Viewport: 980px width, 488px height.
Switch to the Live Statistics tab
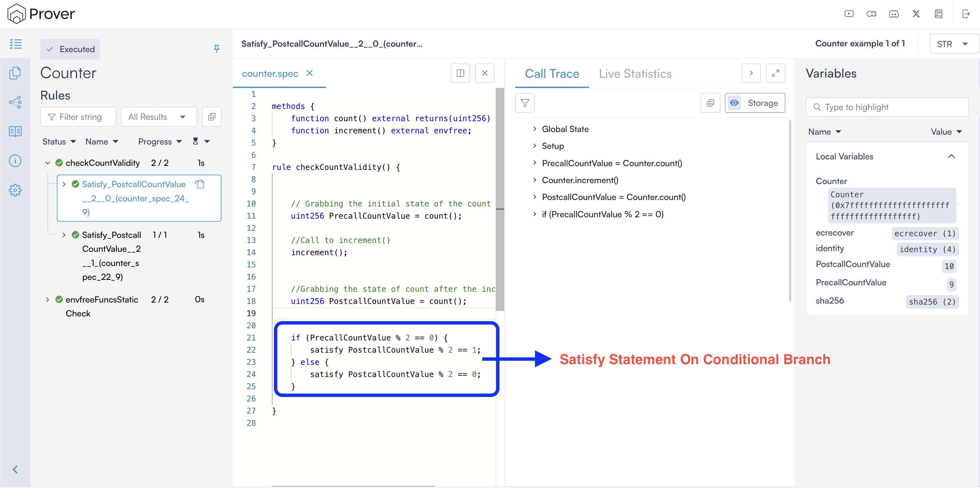tap(635, 74)
